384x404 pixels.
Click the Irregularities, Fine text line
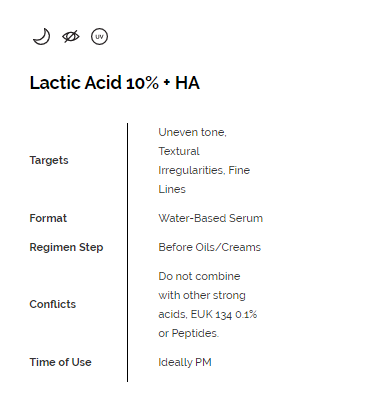coord(204,170)
